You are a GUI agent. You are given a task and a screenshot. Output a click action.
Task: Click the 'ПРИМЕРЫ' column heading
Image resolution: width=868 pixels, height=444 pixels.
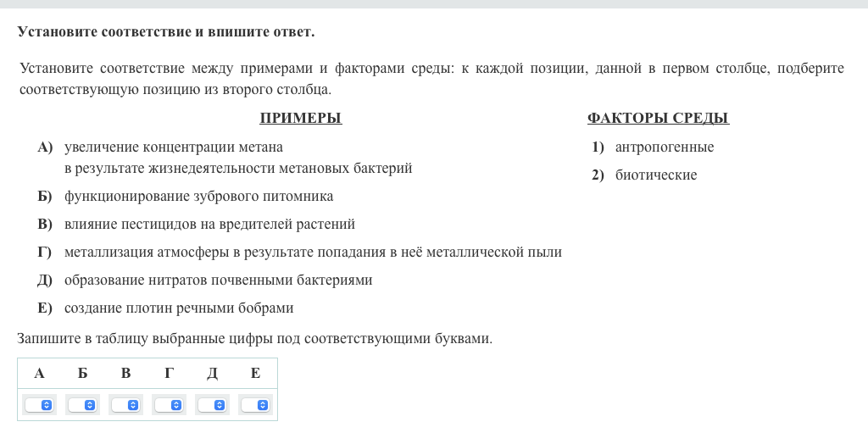click(300, 119)
